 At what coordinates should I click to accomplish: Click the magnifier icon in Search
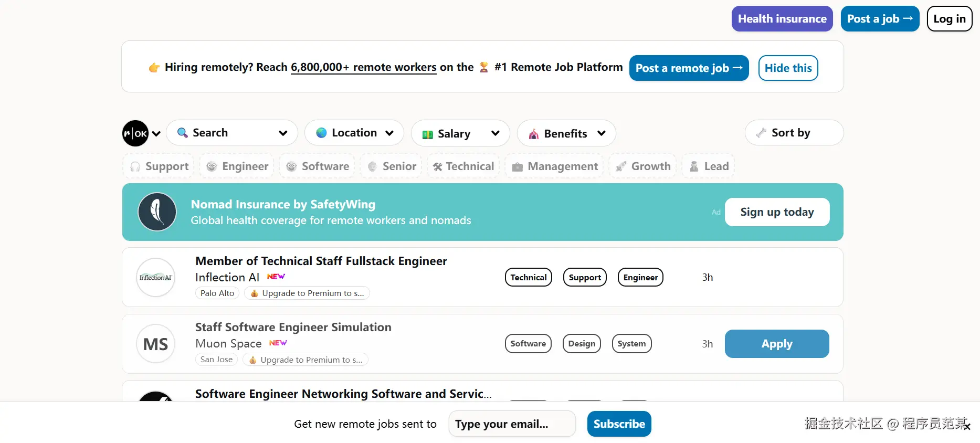click(x=182, y=133)
